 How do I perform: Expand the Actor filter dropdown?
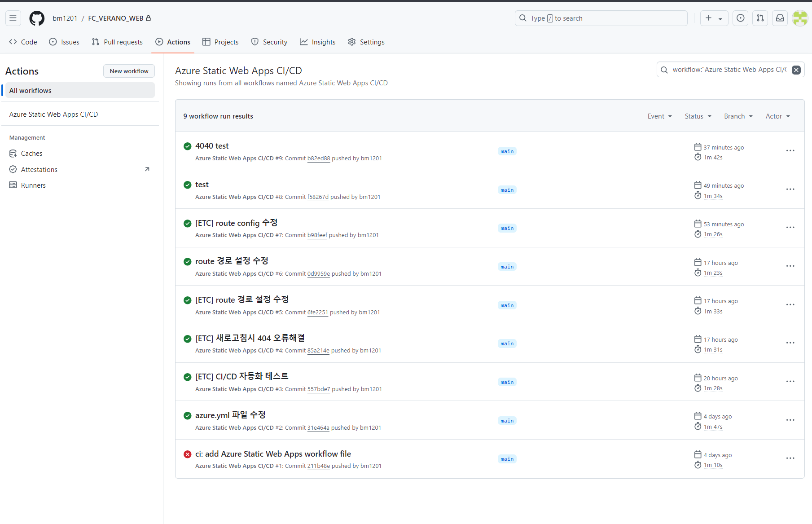click(x=778, y=116)
